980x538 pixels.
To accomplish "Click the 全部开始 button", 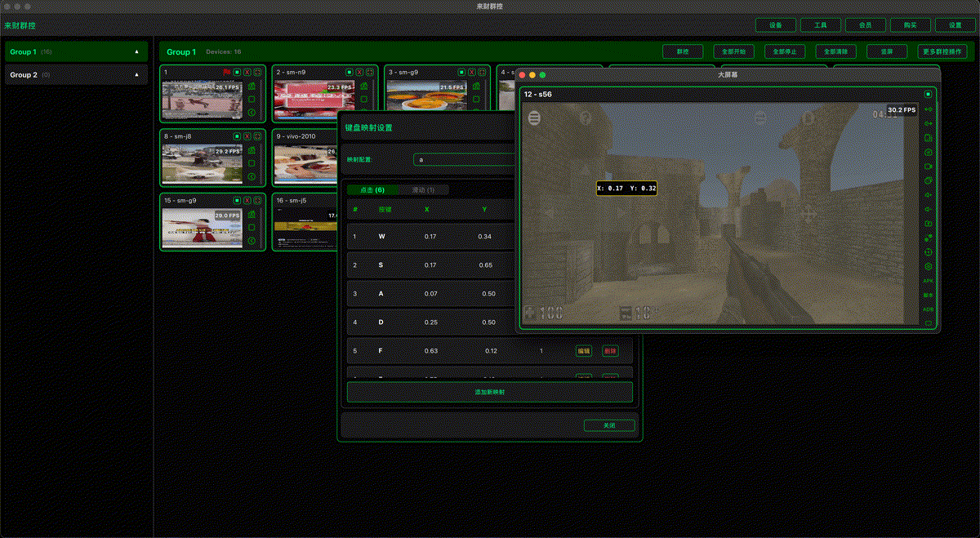I will 733,51.
